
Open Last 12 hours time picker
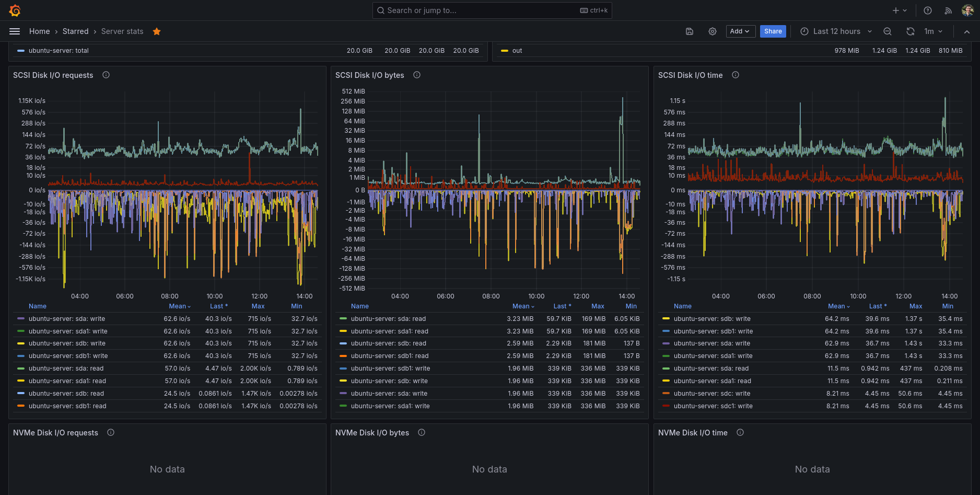click(x=836, y=31)
